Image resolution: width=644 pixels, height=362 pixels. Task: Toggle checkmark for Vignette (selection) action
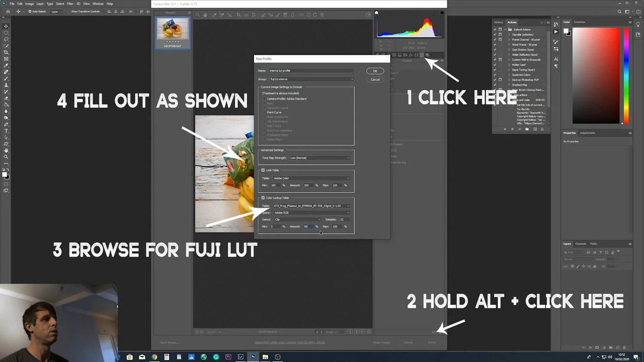495,34
